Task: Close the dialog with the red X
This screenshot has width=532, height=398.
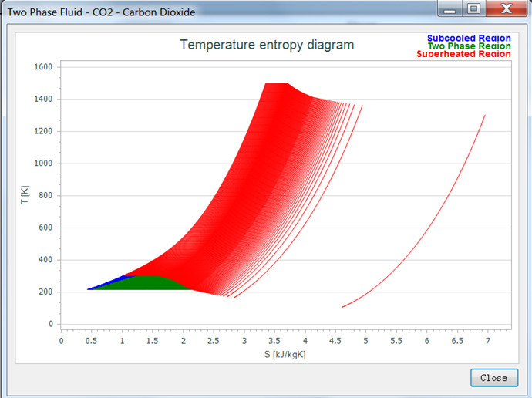Action: point(506,9)
